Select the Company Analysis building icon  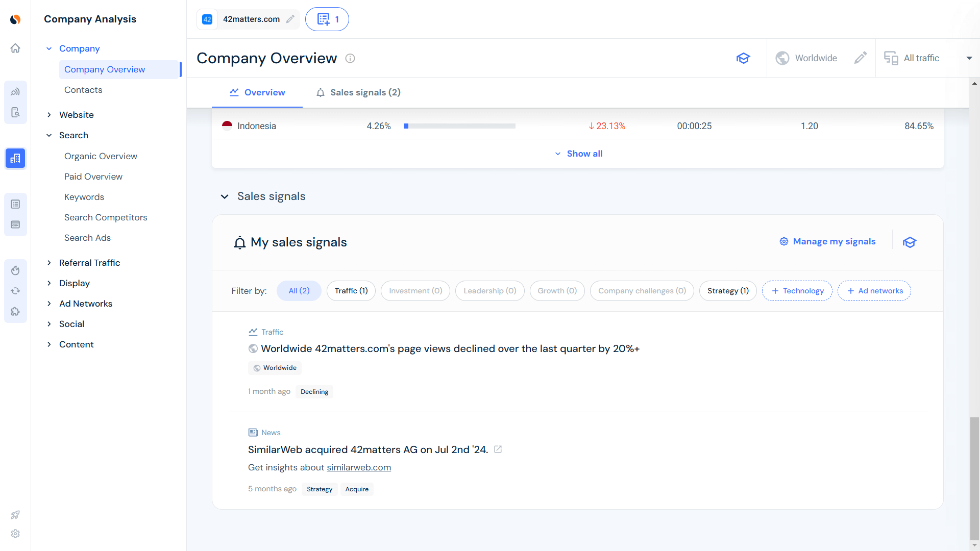[x=15, y=158]
